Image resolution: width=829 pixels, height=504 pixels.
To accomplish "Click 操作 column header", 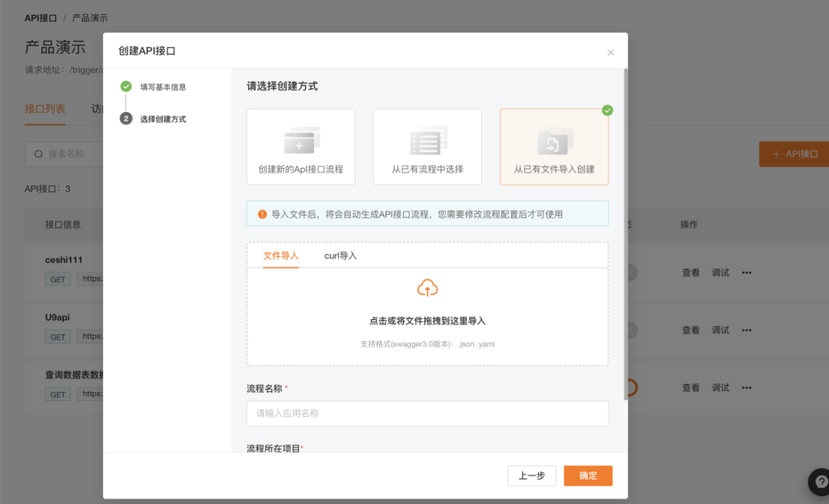I will (x=689, y=225).
